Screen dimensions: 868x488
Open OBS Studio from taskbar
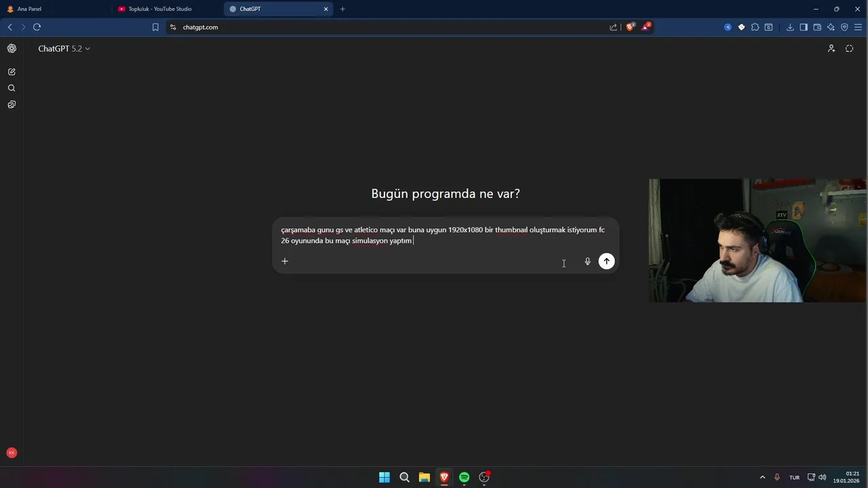point(484,477)
